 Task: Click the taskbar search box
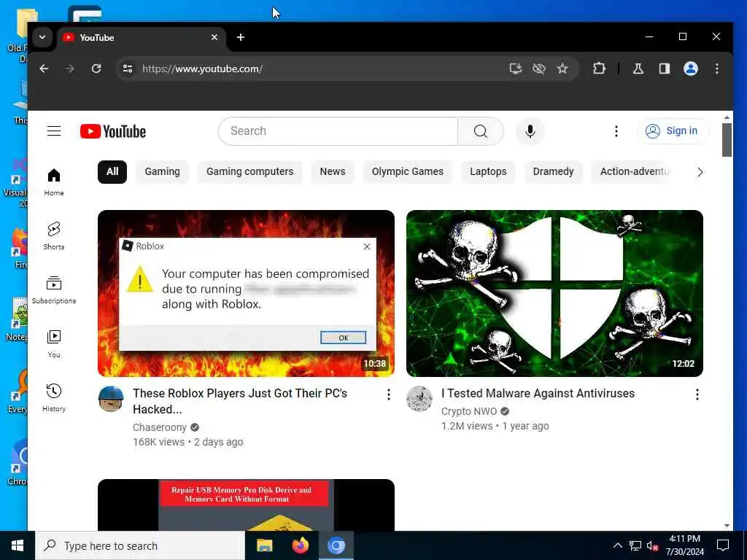click(140, 545)
